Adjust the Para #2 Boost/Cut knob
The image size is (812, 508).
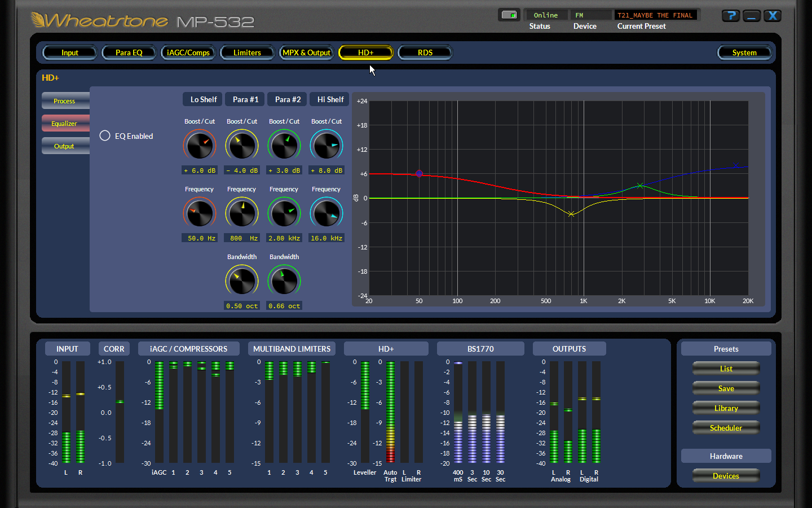pyautogui.click(x=284, y=146)
